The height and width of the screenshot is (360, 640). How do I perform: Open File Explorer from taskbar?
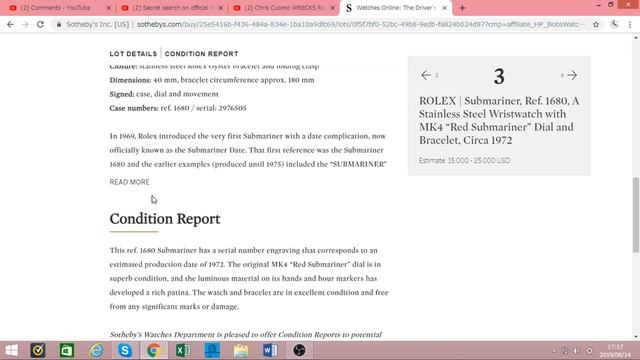click(241, 351)
